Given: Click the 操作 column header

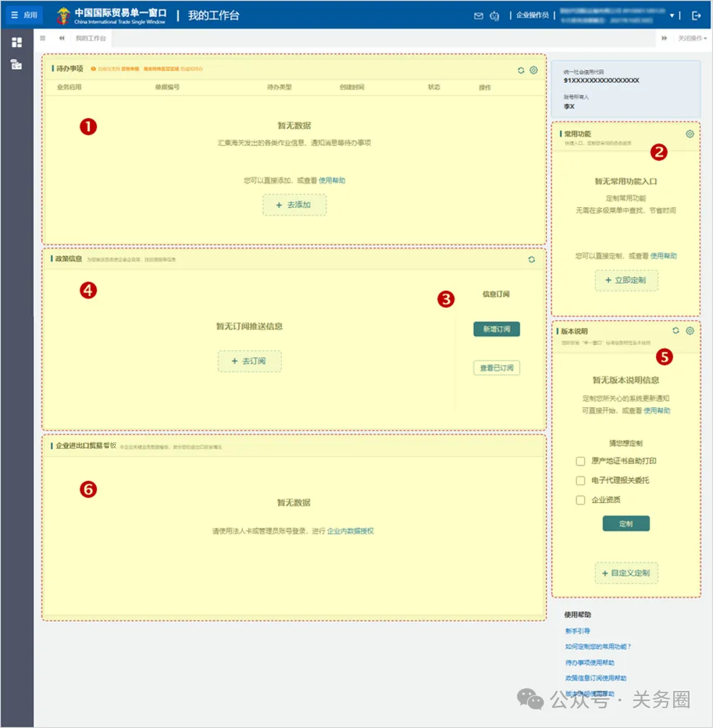Looking at the screenshot, I should point(485,88).
